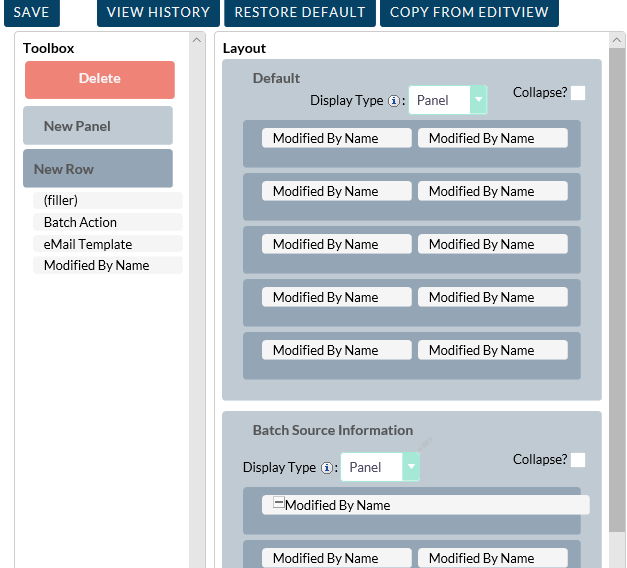
Task: Select Modified By Name toolbox field
Action: click(x=108, y=265)
